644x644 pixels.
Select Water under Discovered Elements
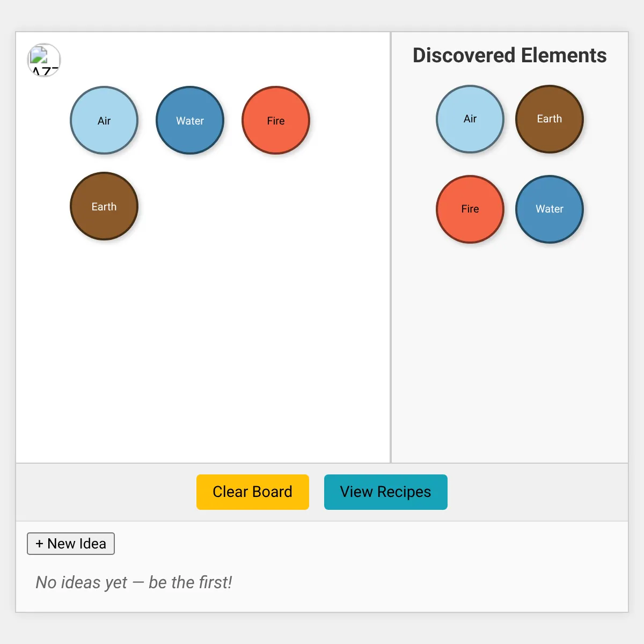coord(550,209)
